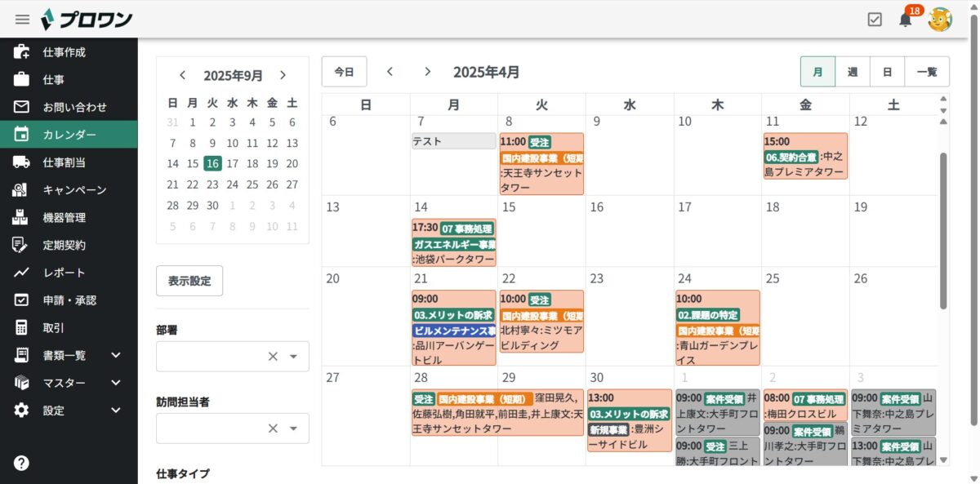Open 11:00 受注 event on April 8
Screen dimensions: 980x484
click(x=541, y=164)
